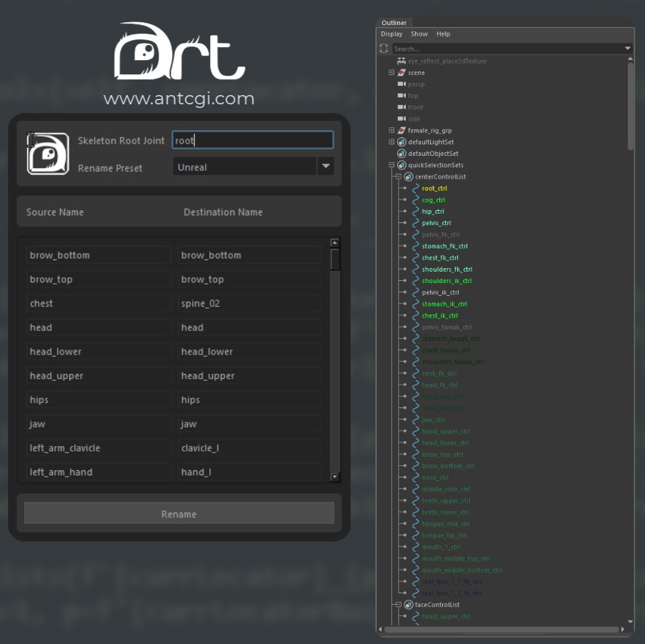645x644 pixels.
Task: Click the rename list scrollbar thumb
Action: [335, 259]
